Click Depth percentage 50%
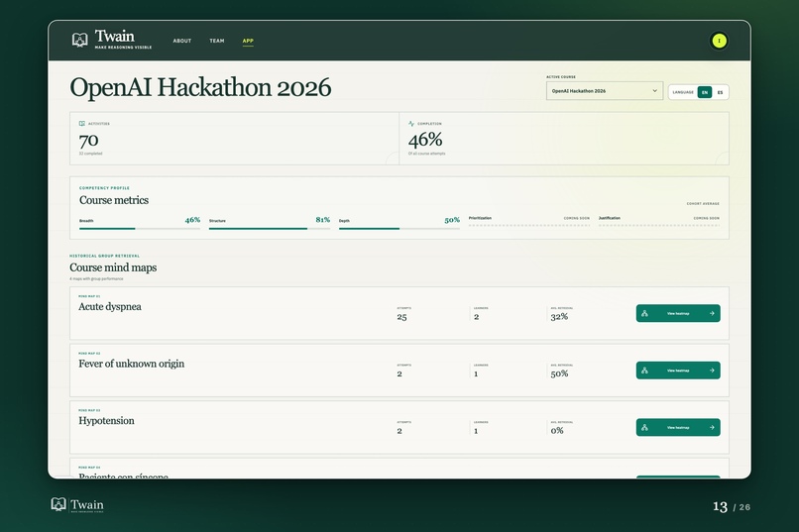Screen dimensions: 799x532 pyautogui.click(x=452, y=220)
